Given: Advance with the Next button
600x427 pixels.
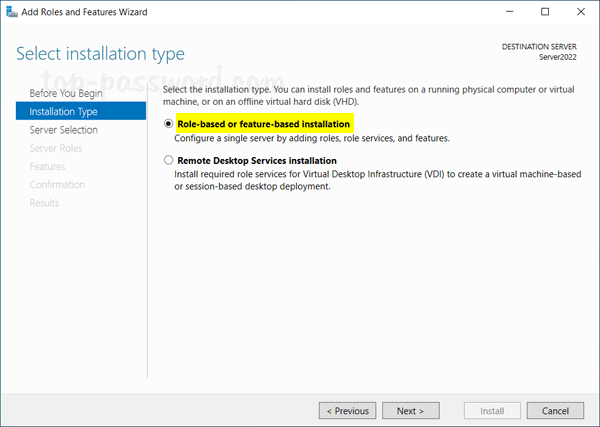Looking at the screenshot, I should (410, 410).
